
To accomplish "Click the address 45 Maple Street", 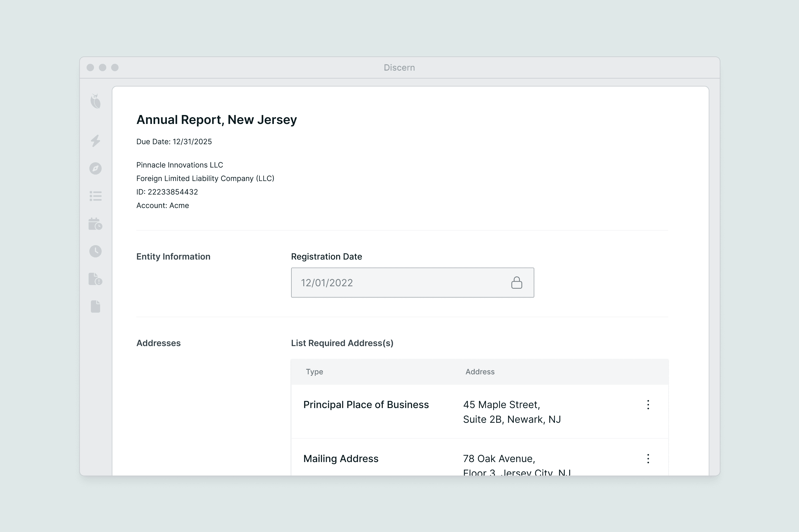I will point(512,412).
